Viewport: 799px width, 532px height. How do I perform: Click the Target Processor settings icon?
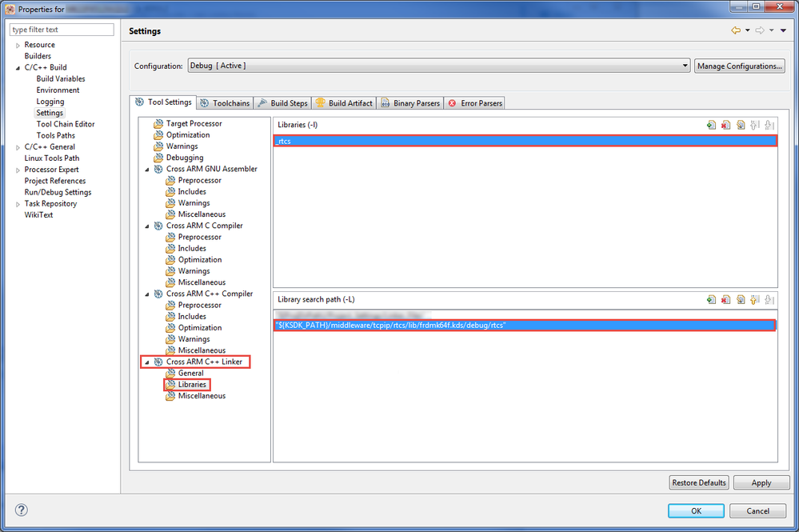coord(158,123)
